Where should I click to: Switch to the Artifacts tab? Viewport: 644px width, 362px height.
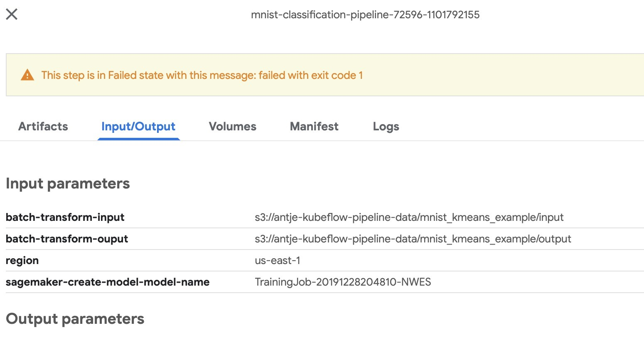point(43,126)
